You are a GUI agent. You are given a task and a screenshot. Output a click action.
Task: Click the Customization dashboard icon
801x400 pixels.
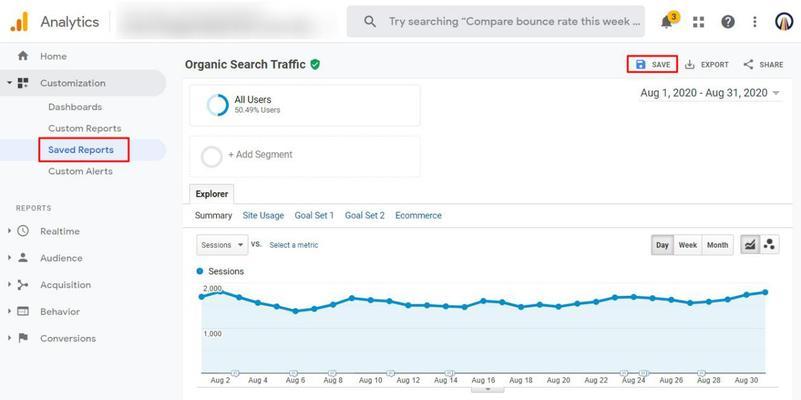click(x=23, y=83)
